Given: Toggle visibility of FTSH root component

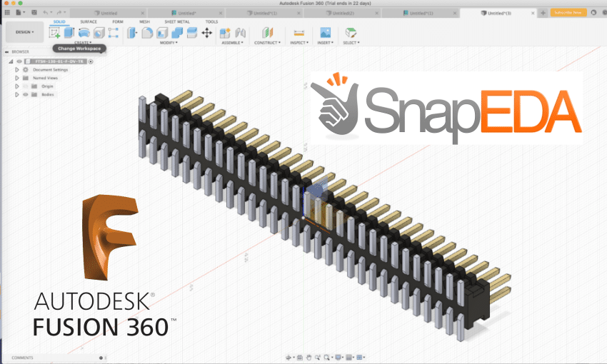Looking at the screenshot, I should (x=19, y=61).
